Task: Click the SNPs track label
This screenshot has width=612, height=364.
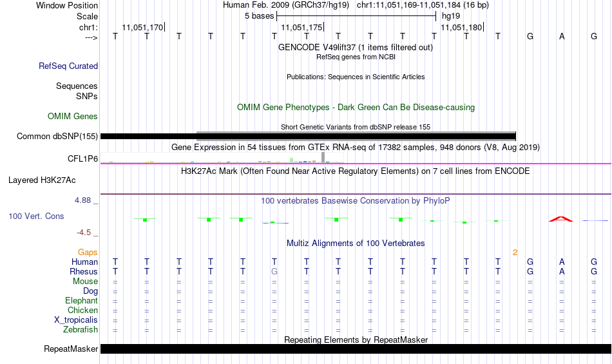Action: pos(87,97)
